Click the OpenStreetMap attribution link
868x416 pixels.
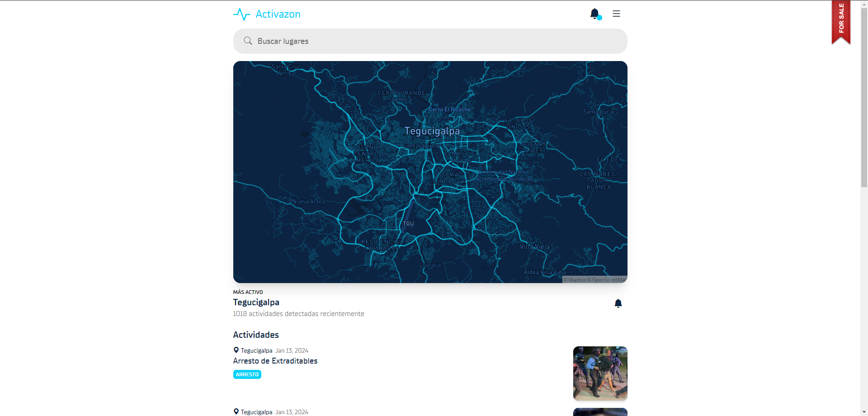[609, 280]
